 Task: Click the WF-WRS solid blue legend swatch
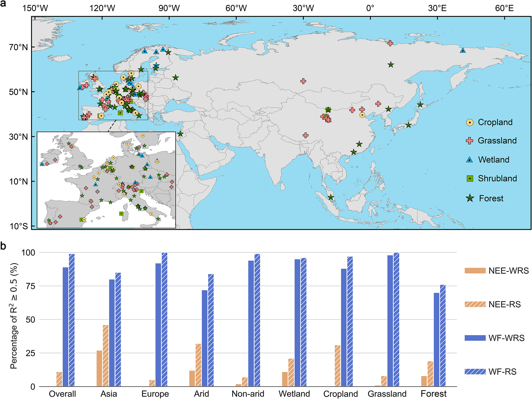tap(475, 338)
